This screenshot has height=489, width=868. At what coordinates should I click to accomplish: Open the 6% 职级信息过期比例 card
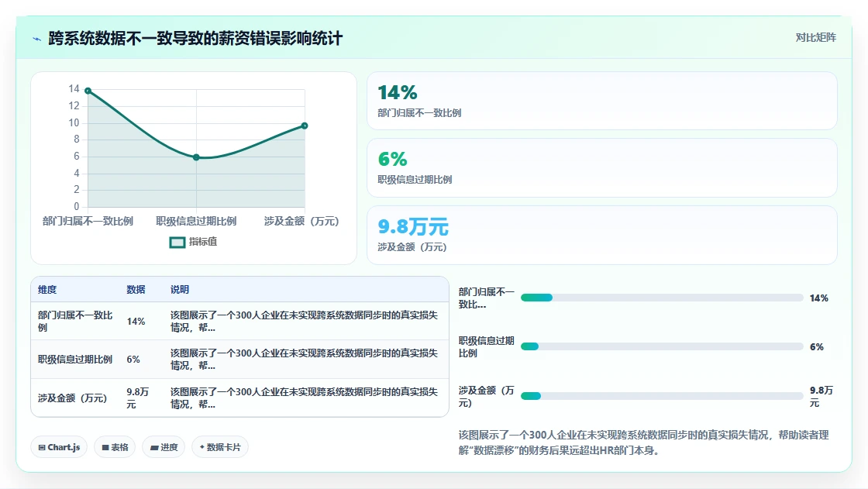point(601,168)
